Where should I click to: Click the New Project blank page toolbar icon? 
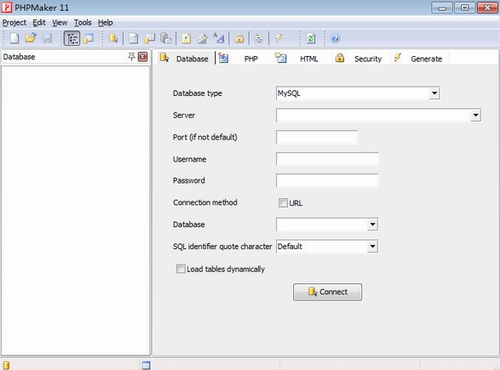(x=14, y=38)
